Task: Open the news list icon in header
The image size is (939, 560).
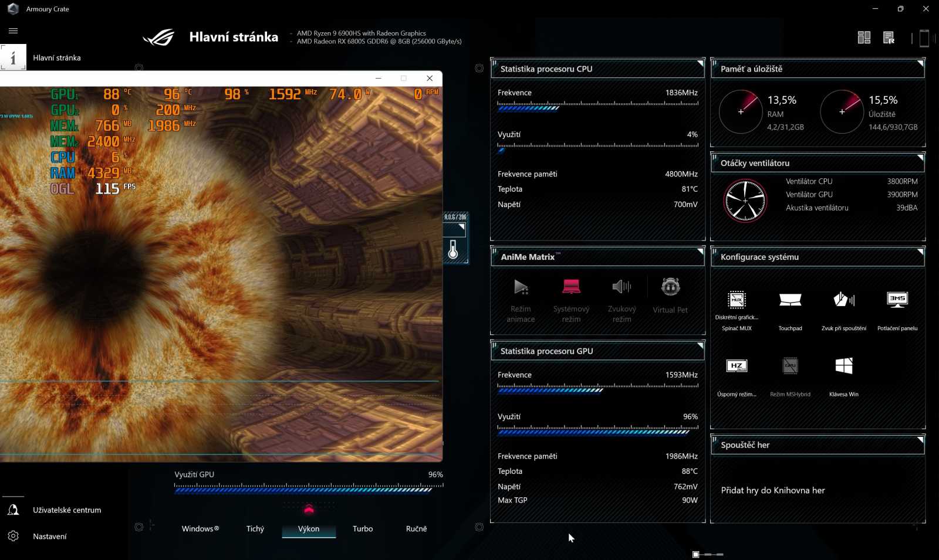Action: (x=889, y=38)
